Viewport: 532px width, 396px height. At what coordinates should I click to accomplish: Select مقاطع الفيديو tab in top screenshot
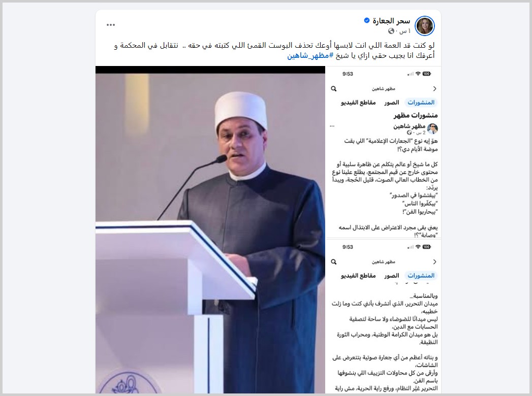358,103
